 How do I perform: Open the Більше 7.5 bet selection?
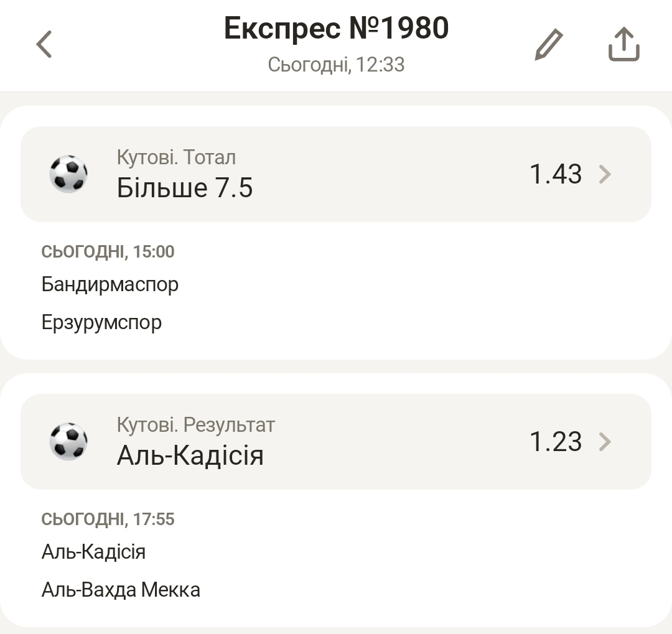[336, 174]
